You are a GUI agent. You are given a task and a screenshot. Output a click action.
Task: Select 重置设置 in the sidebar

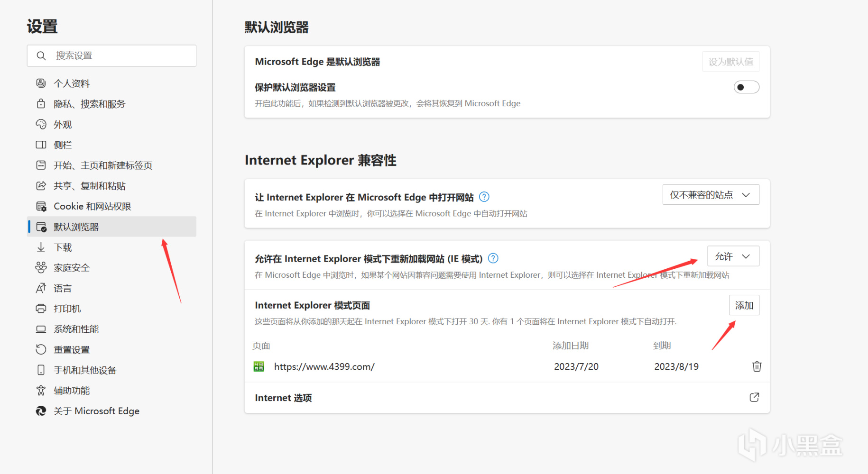[x=112, y=349]
